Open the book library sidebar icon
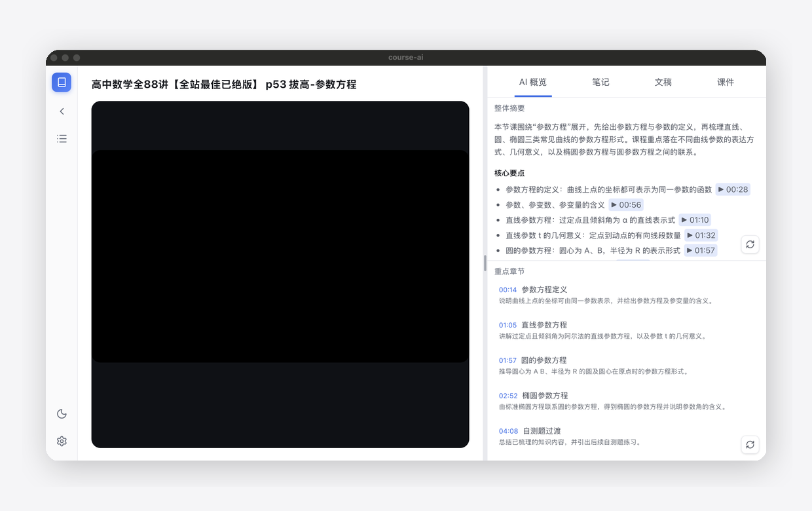812x511 pixels. pyautogui.click(x=62, y=82)
